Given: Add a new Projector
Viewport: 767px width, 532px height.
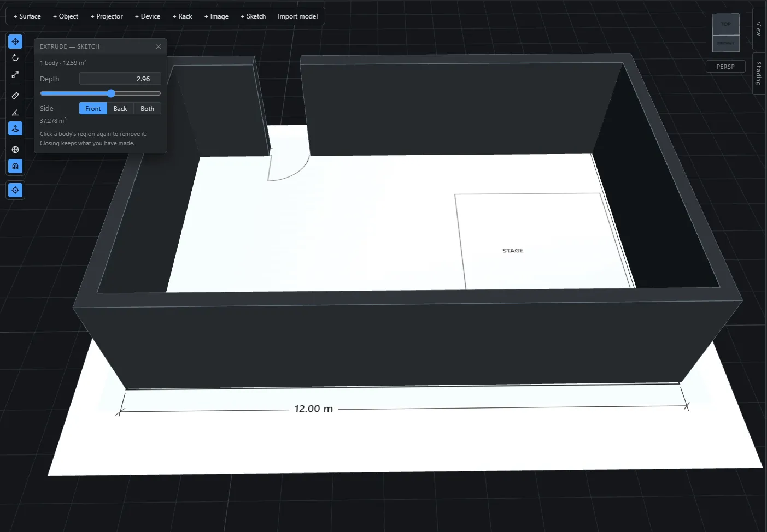Looking at the screenshot, I should pos(107,16).
